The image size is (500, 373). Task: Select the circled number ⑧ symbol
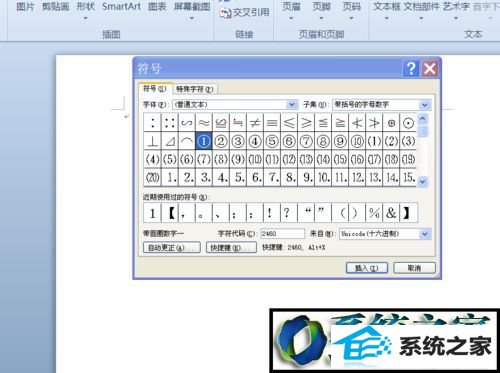tap(323, 141)
